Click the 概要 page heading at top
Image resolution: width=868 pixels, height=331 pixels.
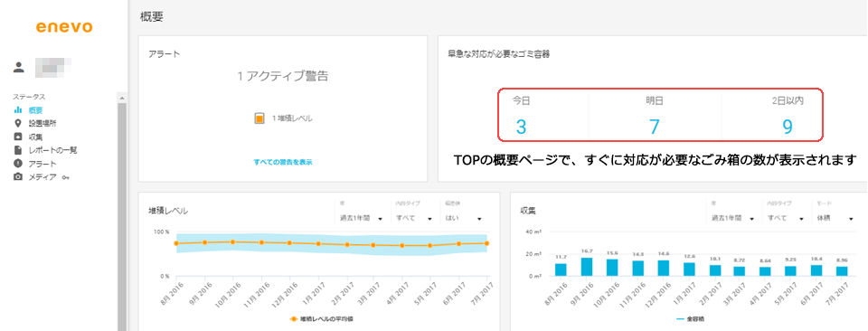point(152,17)
